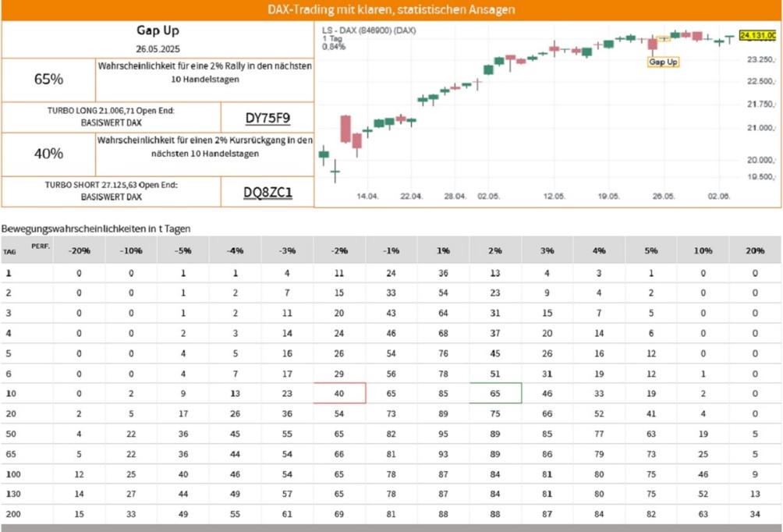Click the yellow 24.131,00 price label

point(757,35)
